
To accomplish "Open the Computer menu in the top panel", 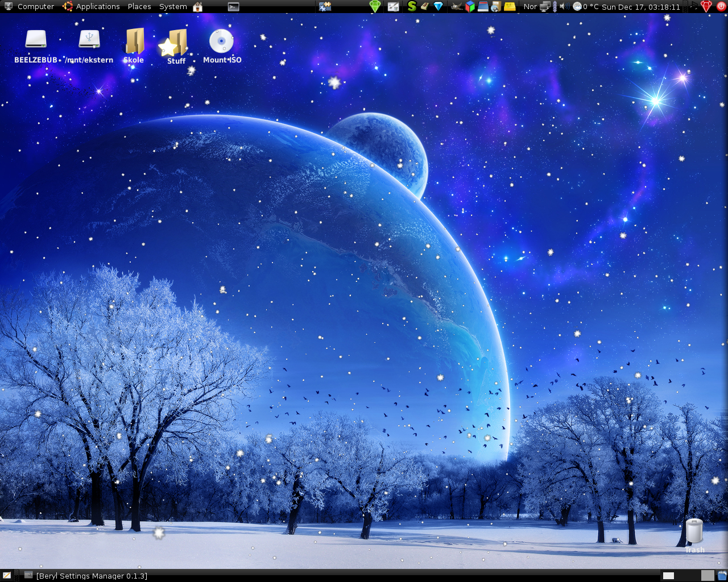I will coord(29,7).
